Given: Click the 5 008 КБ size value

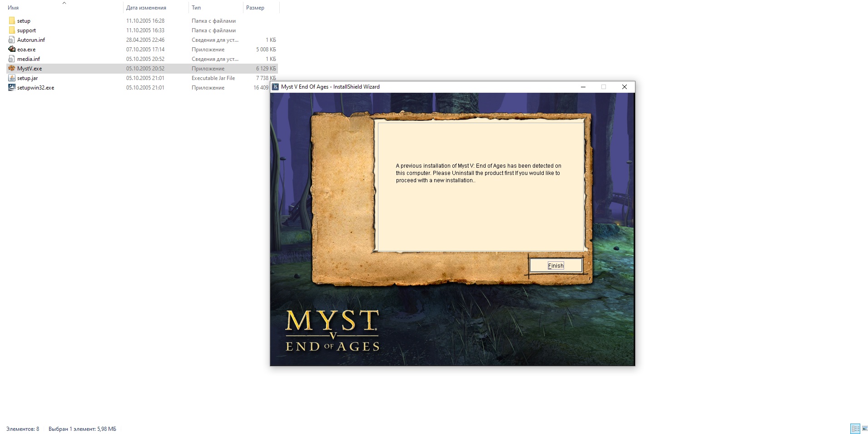Looking at the screenshot, I should (266, 50).
